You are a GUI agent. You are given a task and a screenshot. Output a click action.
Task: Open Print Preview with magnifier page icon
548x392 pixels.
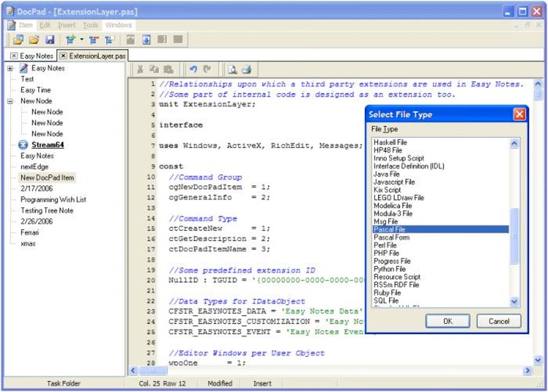point(232,69)
